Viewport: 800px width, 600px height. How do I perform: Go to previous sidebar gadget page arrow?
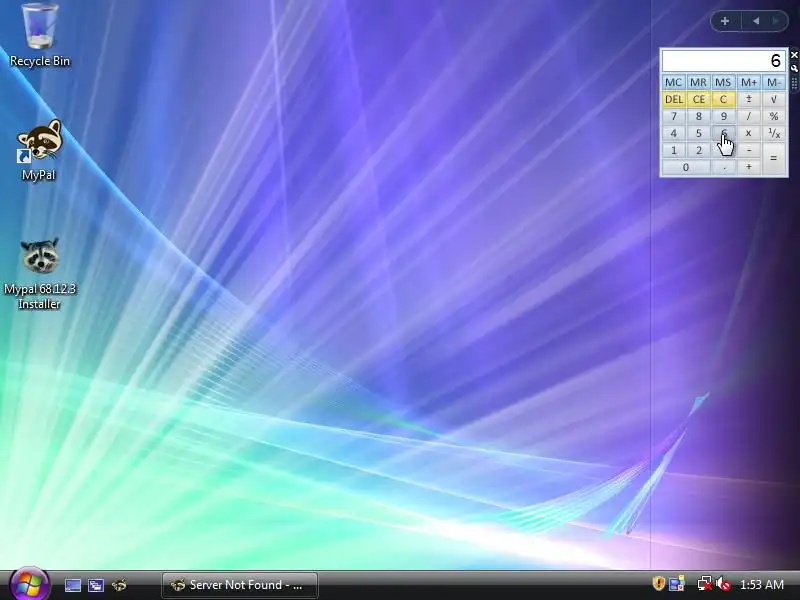pyautogui.click(x=756, y=21)
